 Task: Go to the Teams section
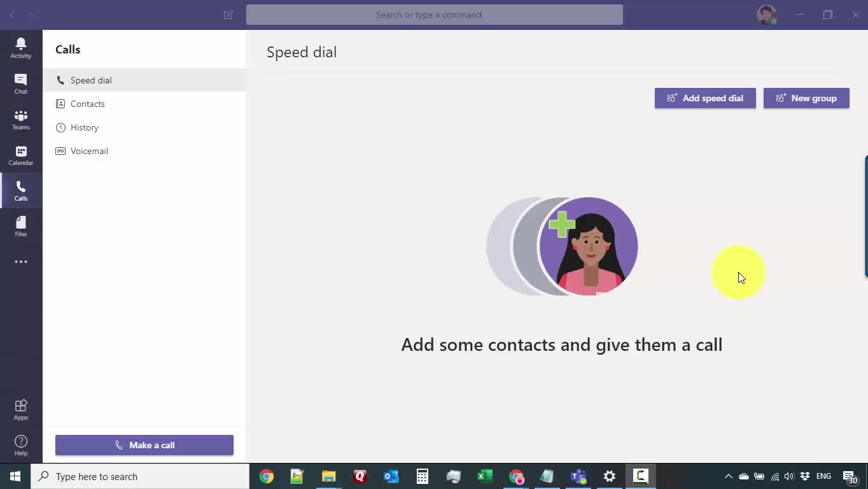point(21,119)
